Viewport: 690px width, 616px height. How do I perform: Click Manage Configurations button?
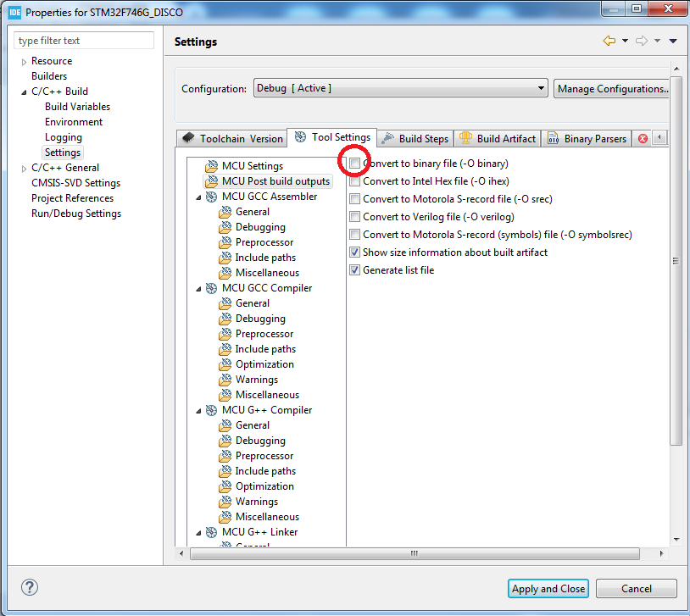(612, 88)
